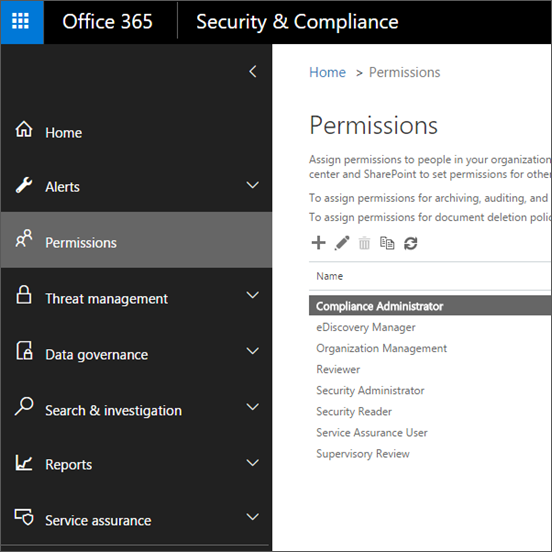This screenshot has width=552, height=552.
Task: Open Threat management navigation item
Action: (x=136, y=296)
